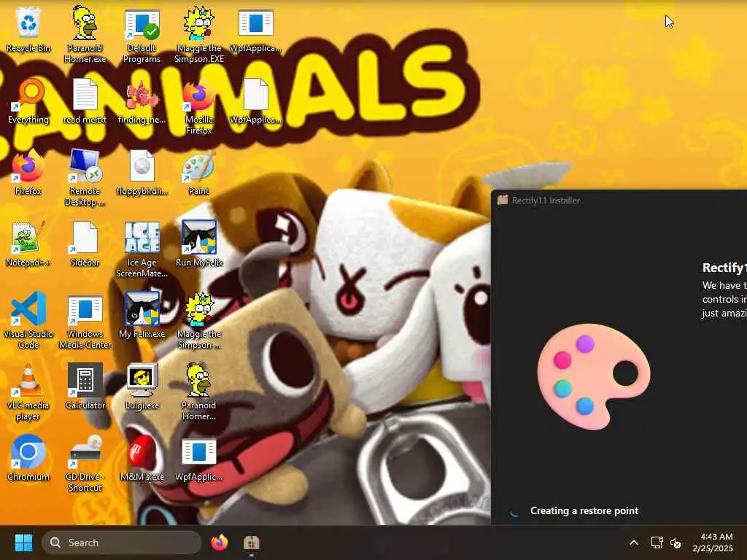
Task: Select the M&M's.exe icon
Action: point(142,458)
